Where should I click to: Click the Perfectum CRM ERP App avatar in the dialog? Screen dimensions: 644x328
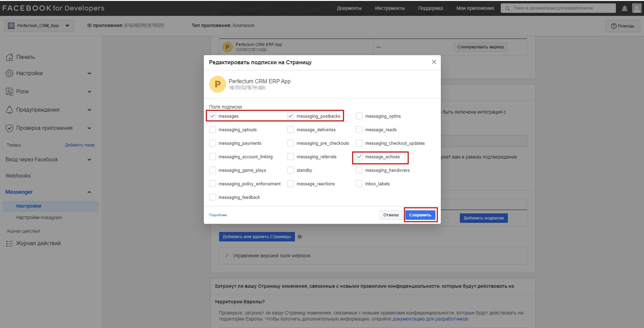[218, 84]
